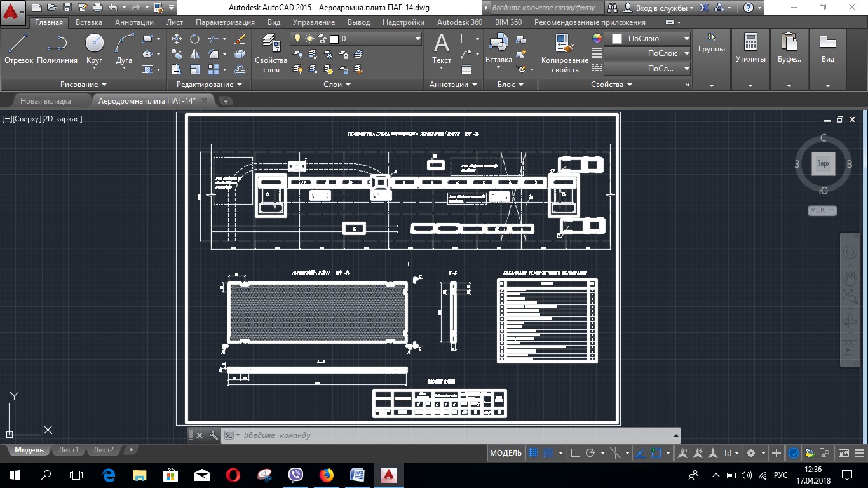Screen dimensions: 868x488
Task: Click the 2D-каркас visual style label
Action: coord(62,119)
